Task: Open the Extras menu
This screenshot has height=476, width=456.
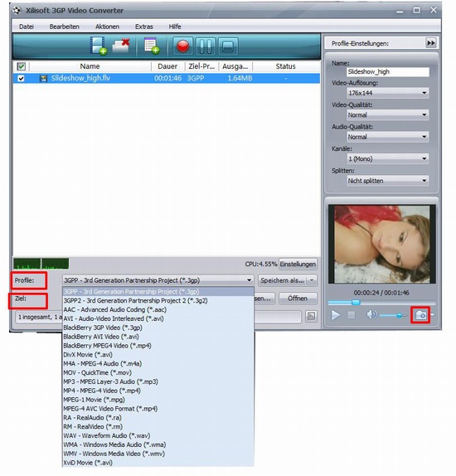Action: point(144,27)
